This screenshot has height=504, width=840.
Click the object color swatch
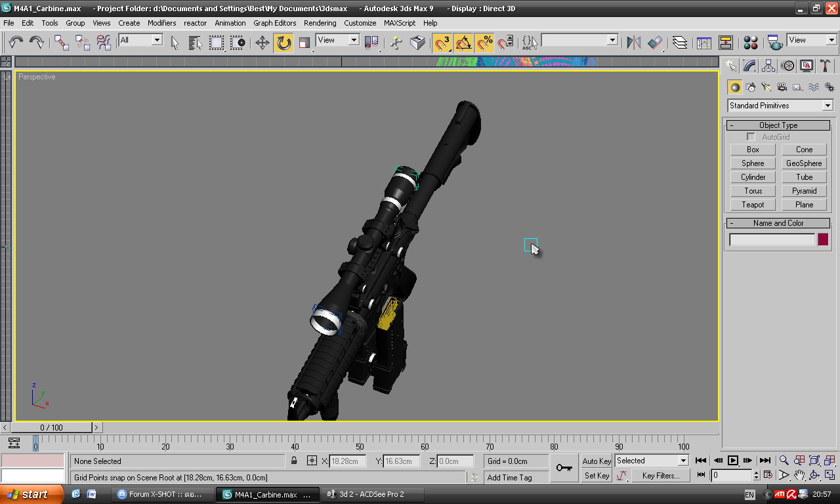823,240
